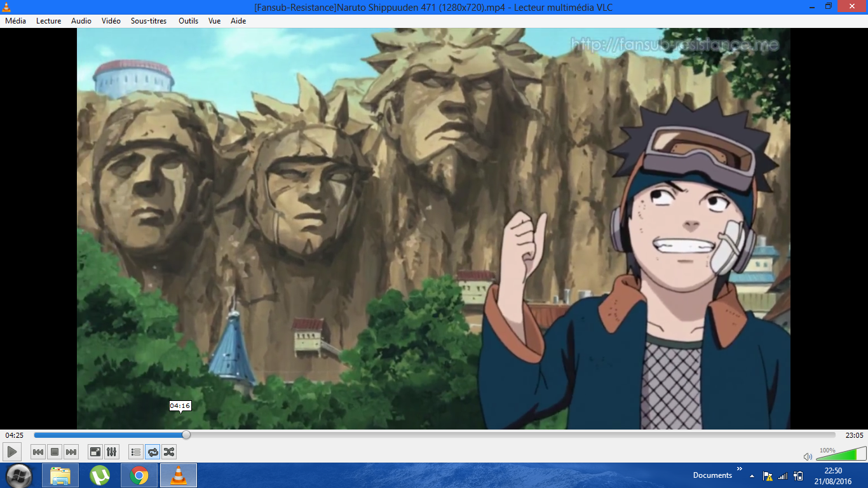This screenshot has width=868, height=488.
Task: Click the Play button
Action: tap(12, 452)
